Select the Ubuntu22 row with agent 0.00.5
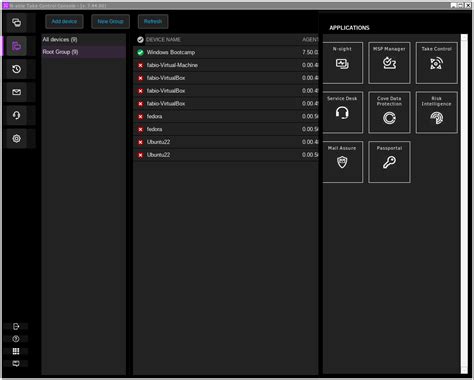 click(x=226, y=155)
